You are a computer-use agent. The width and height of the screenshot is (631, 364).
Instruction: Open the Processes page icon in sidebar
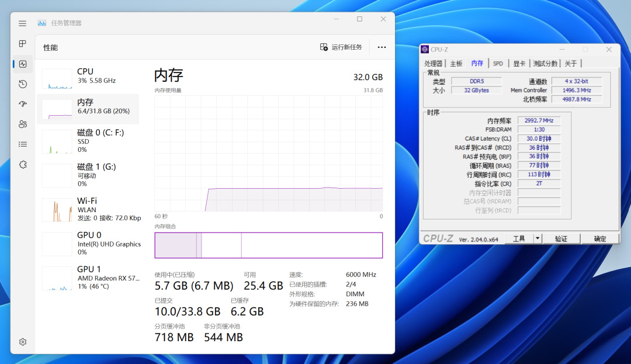point(23,43)
